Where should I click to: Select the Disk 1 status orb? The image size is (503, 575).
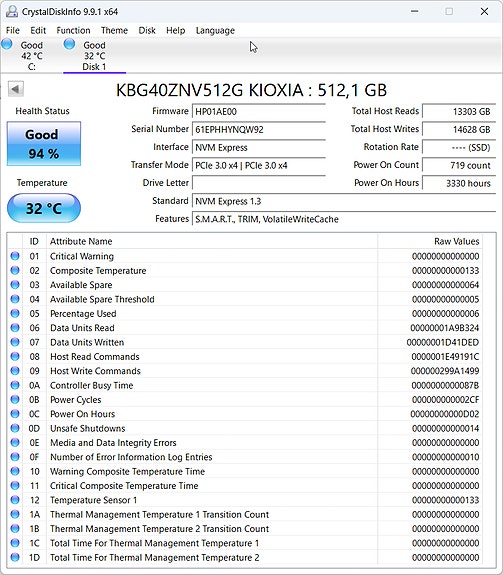69,44
